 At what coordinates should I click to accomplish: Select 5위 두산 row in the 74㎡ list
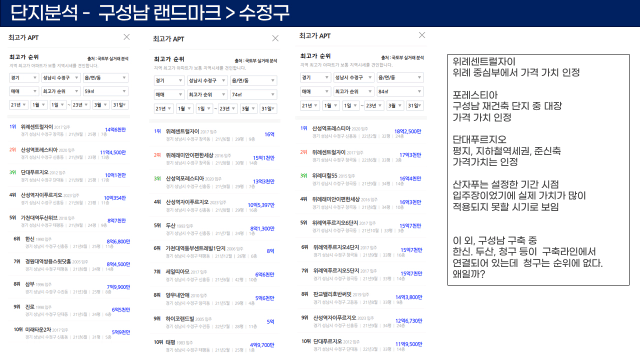[x=215, y=229]
